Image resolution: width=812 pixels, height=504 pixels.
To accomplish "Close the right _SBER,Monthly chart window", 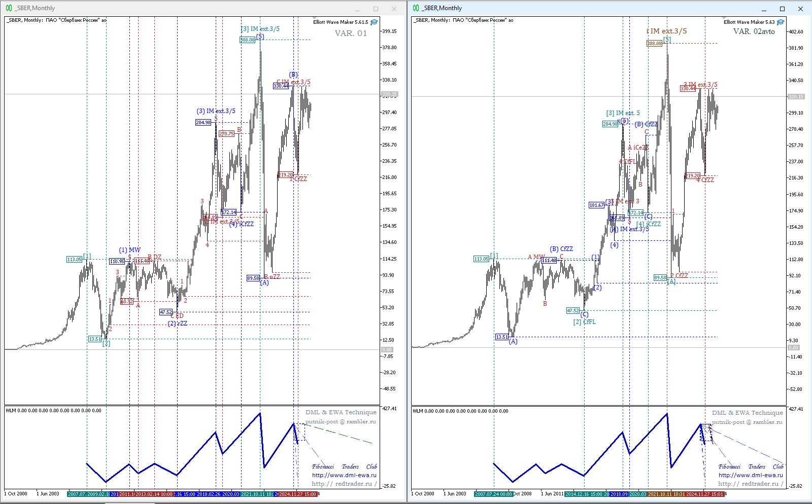I will [x=800, y=9].
